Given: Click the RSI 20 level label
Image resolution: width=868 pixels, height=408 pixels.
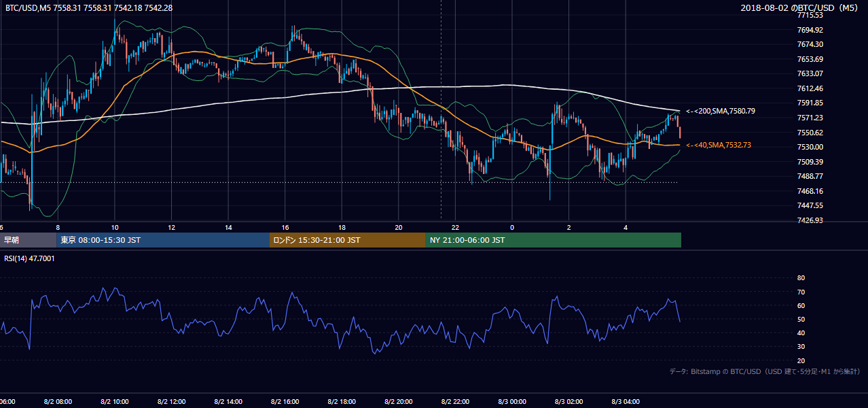Looking at the screenshot, I should pyautogui.click(x=801, y=360).
